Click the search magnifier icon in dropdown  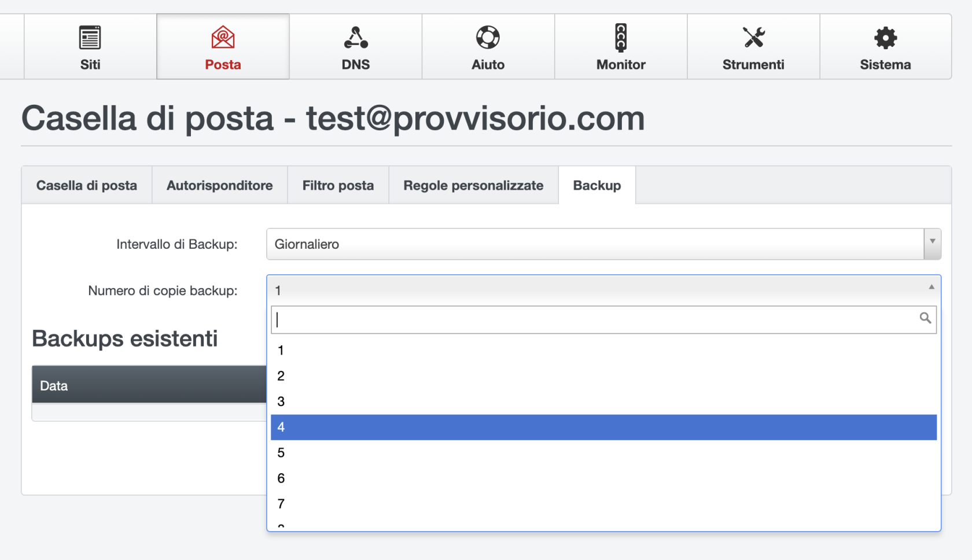pos(925,318)
